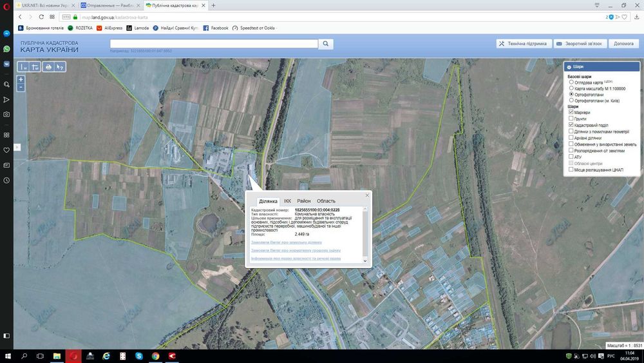Open Messenger in Opera sidebar
644x363 pixels.
[6, 34]
